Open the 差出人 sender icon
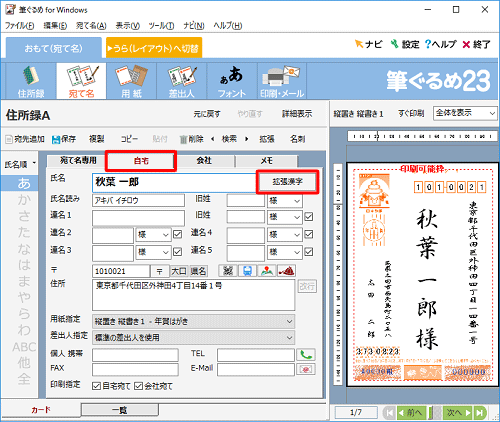The image size is (500, 422). click(182, 81)
